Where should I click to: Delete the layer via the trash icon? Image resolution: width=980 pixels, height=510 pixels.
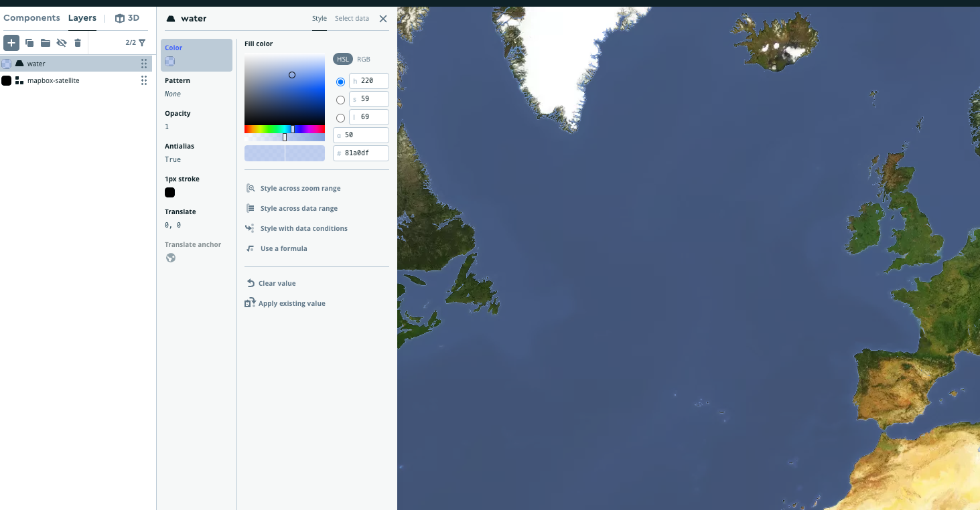pos(77,42)
